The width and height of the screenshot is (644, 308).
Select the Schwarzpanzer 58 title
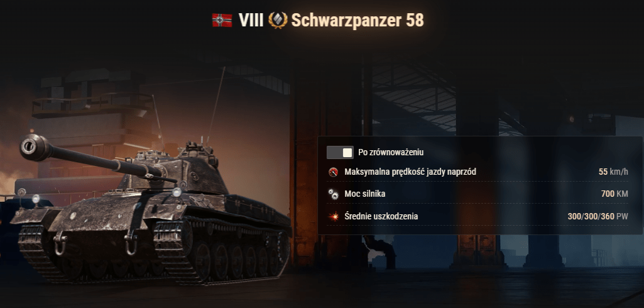[x=357, y=20]
